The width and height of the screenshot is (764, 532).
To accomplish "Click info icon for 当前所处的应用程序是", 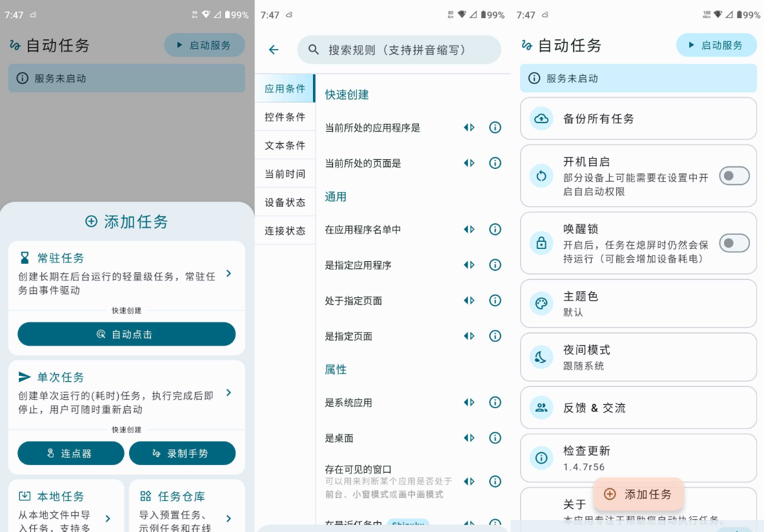I will 495,128.
